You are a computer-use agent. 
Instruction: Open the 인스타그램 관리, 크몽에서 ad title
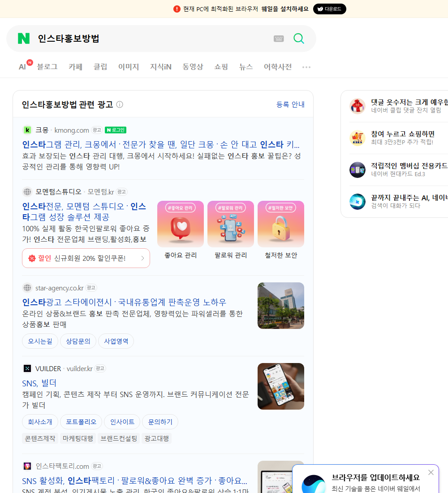pos(161,144)
